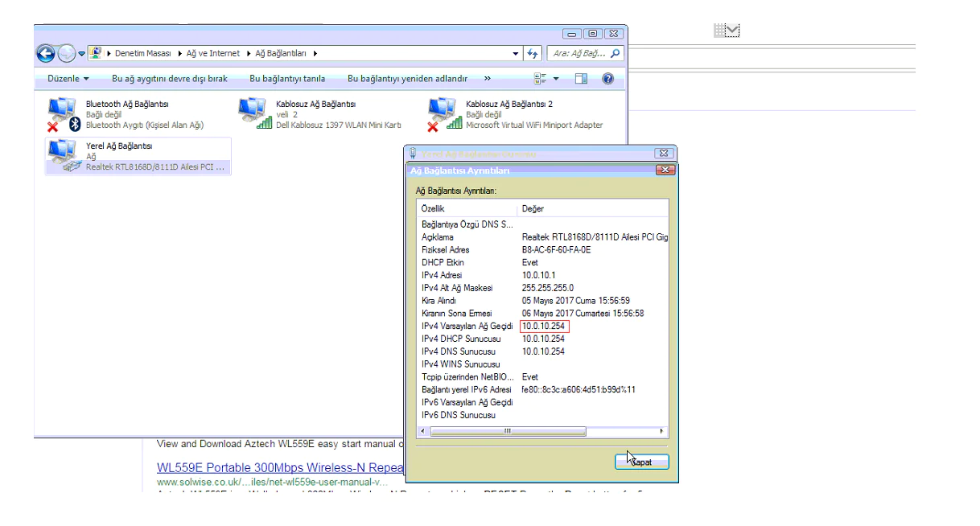Image resolution: width=980 pixels, height=526 pixels.
Task: Toggle the preview pane icon
Action: (581, 79)
